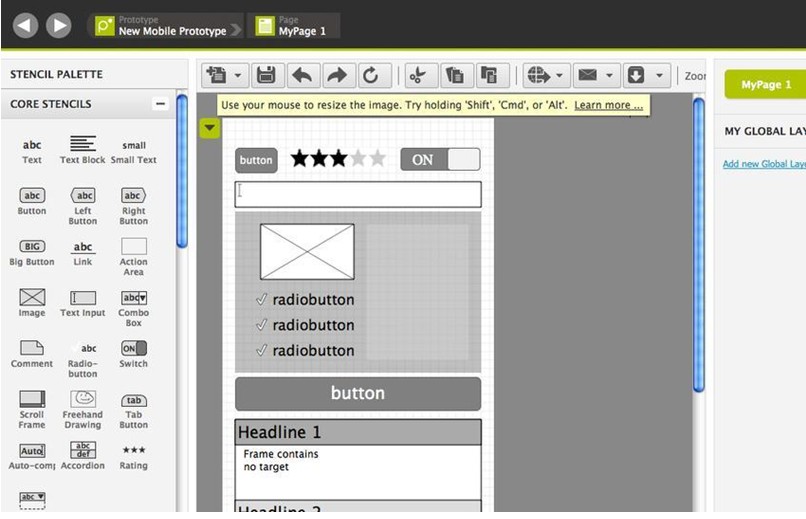Screen dimensions: 806x519
Task: Collapse the Core Stencils section
Action: 159,104
